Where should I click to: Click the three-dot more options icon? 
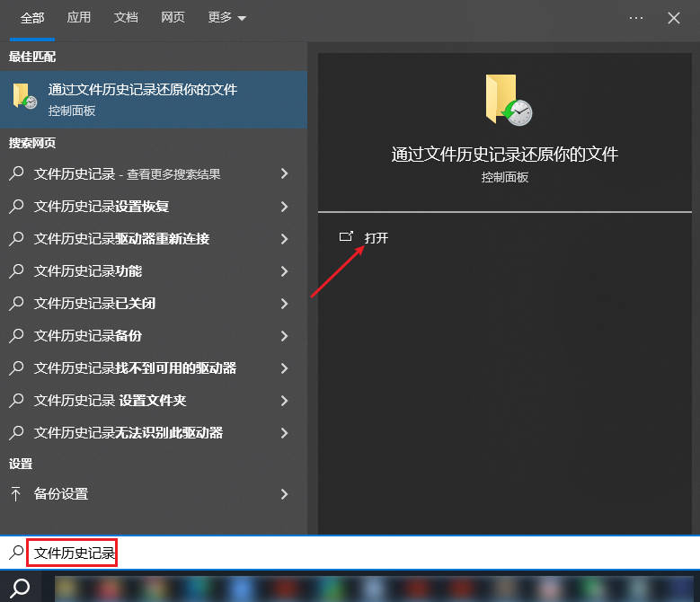636,18
